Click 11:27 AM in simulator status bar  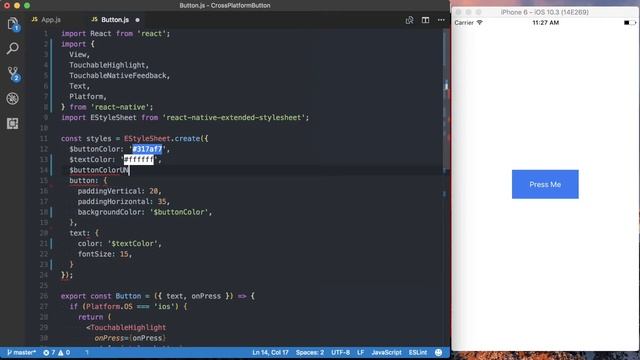545,23
